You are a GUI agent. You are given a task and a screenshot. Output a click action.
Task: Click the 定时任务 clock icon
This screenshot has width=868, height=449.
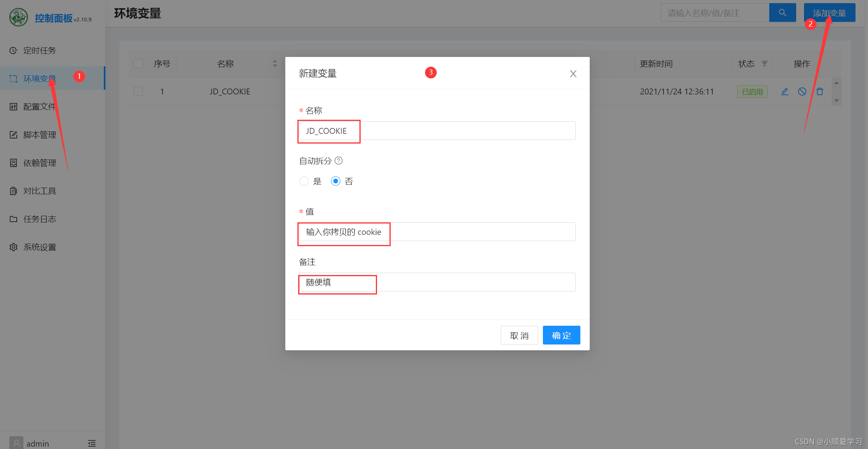click(13, 51)
